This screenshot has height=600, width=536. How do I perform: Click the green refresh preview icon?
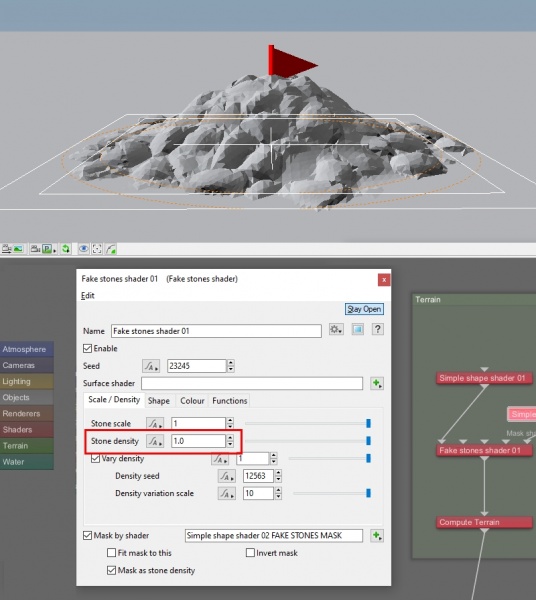click(66, 249)
